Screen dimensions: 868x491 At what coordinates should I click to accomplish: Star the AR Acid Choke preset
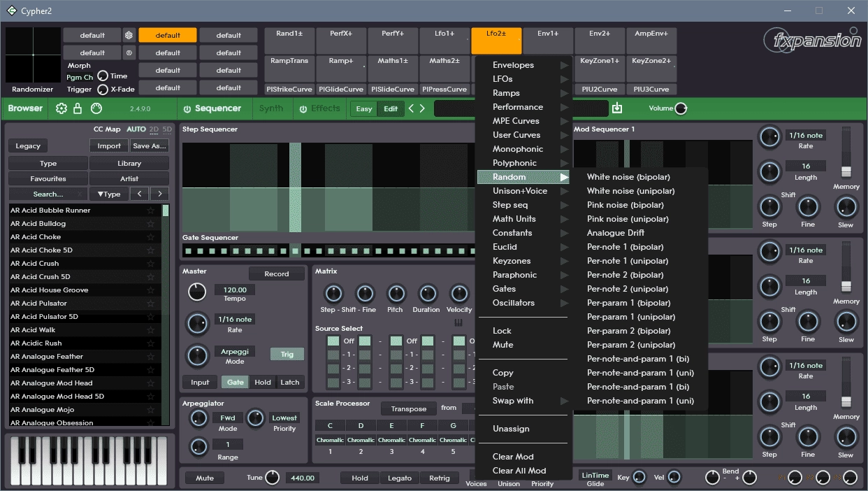click(151, 237)
